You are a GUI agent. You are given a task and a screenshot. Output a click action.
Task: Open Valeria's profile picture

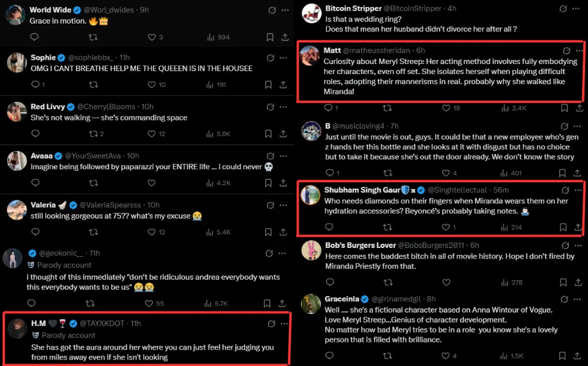click(x=15, y=210)
